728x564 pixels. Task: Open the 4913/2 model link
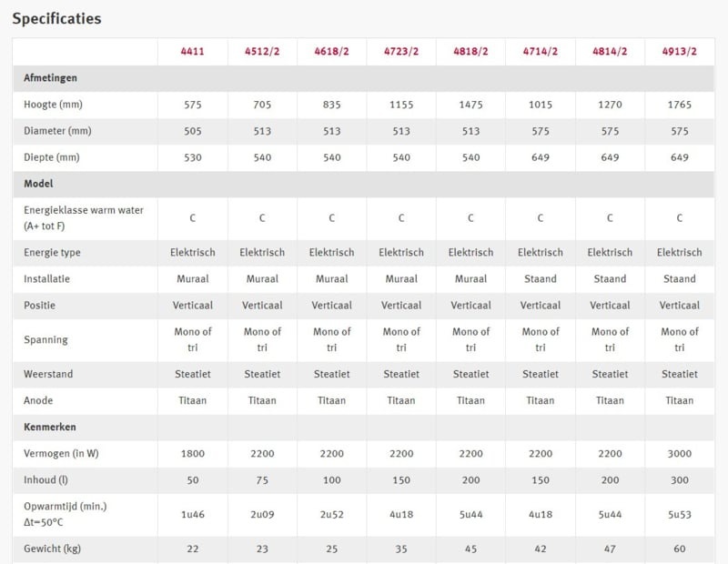pyautogui.click(x=679, y=52)
